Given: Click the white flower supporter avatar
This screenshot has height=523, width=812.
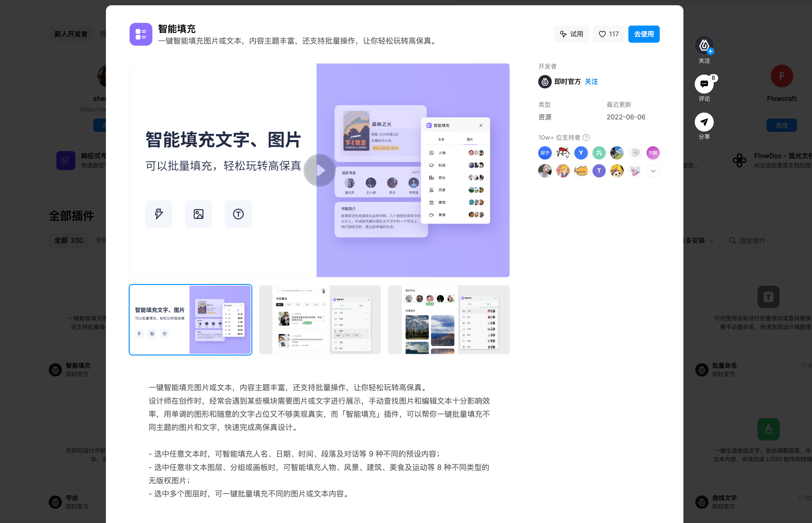Looking at the screenshot, I should [635, 153].
